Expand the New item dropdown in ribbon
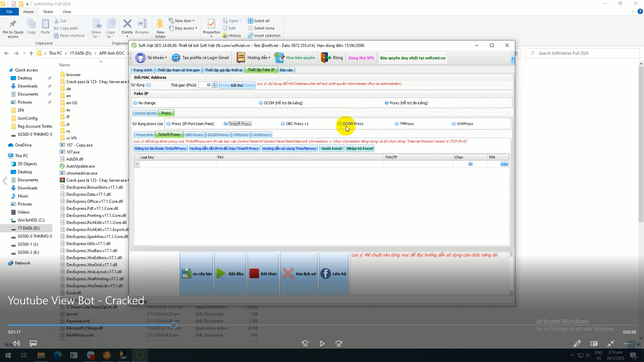 pyautogui.click(x=193, y=21)
